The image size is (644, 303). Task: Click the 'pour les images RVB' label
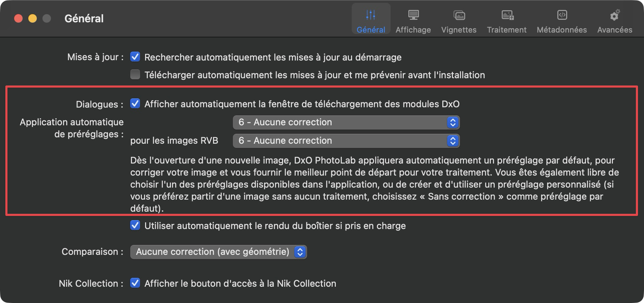[x=174, y=141]
